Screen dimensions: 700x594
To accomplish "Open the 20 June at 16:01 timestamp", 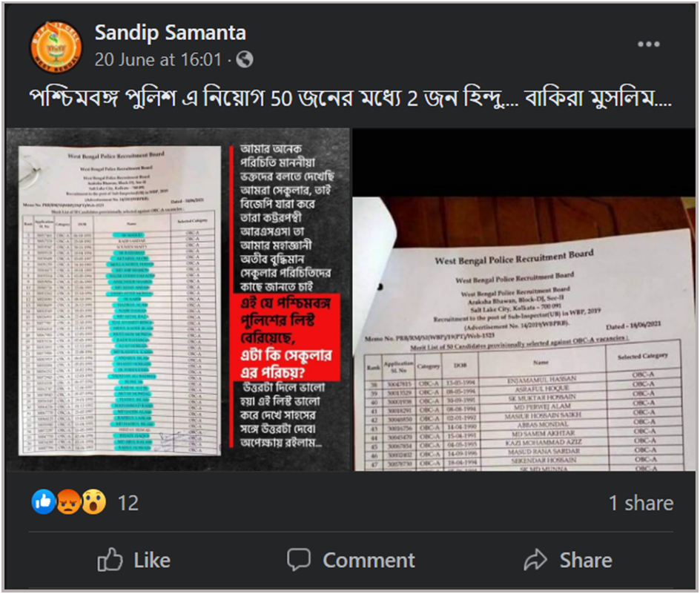I will pos(158,59).
